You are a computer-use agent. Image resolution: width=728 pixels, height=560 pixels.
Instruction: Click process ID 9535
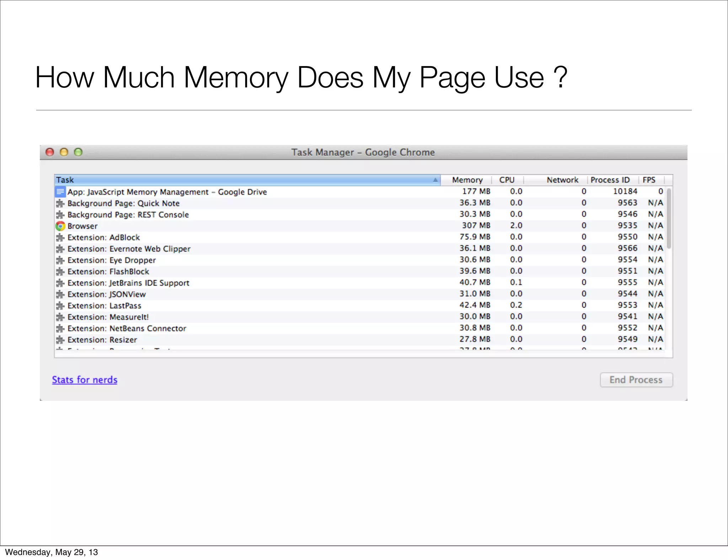click(x=628, y=226)
